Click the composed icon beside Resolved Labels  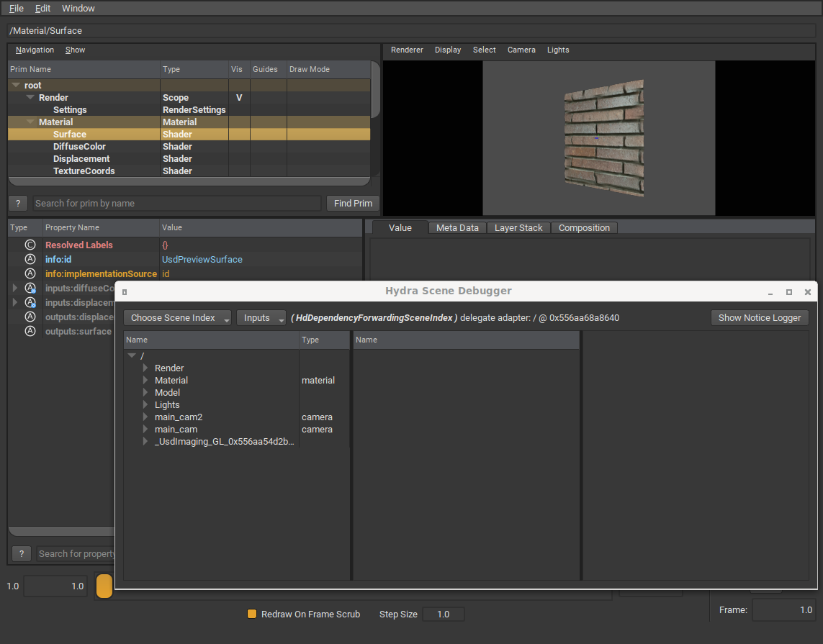(x=30, y=245)
